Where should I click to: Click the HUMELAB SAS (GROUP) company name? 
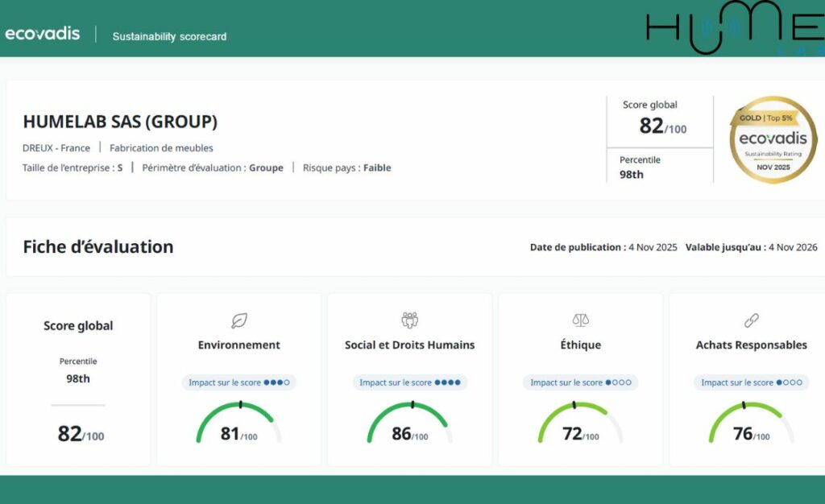[120, 122]
